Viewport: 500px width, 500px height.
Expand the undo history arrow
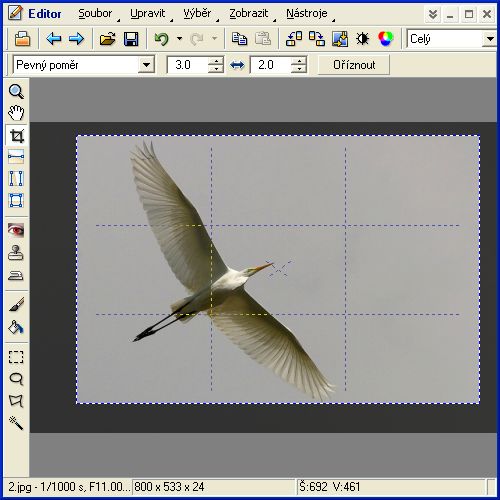pos(179,39)
